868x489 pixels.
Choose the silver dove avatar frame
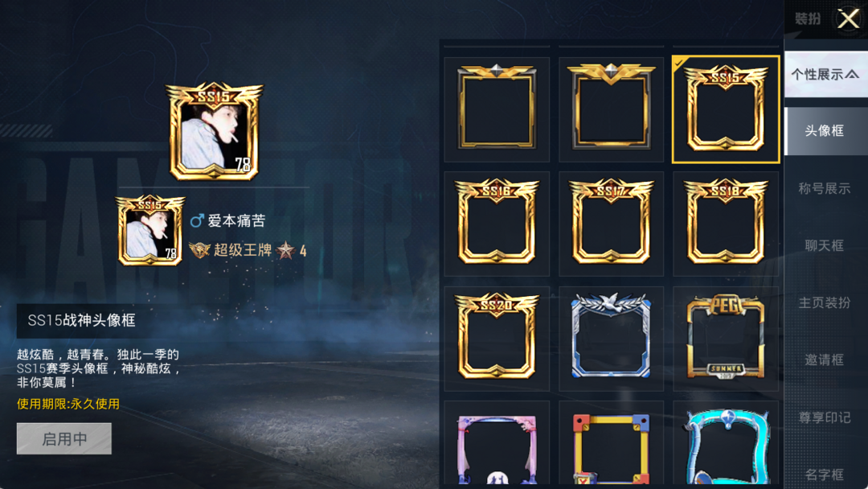(x=611, y=338)
